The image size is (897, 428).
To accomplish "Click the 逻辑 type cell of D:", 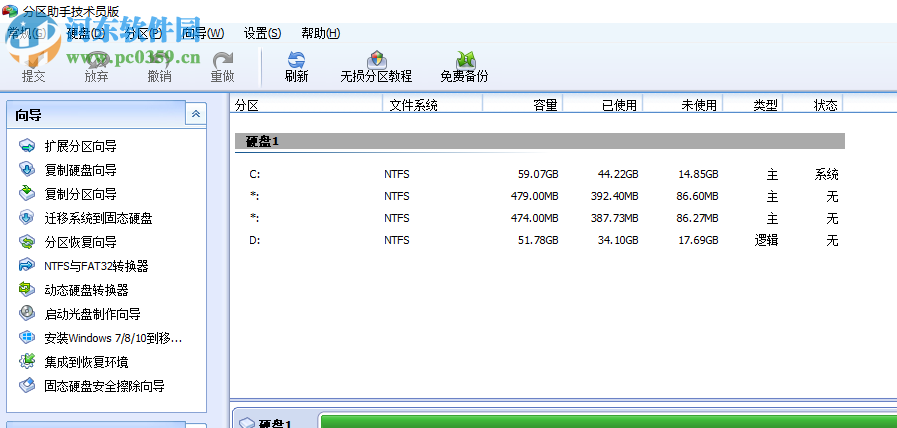I will [x=766, y=240].
